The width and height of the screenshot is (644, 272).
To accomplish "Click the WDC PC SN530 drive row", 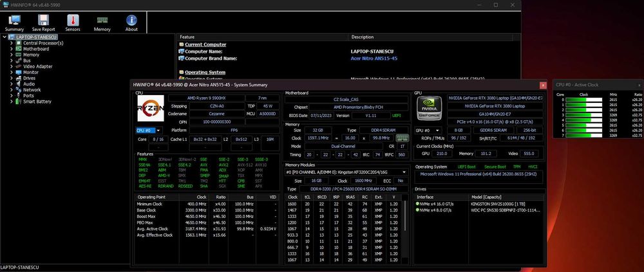I will (480, 210).
